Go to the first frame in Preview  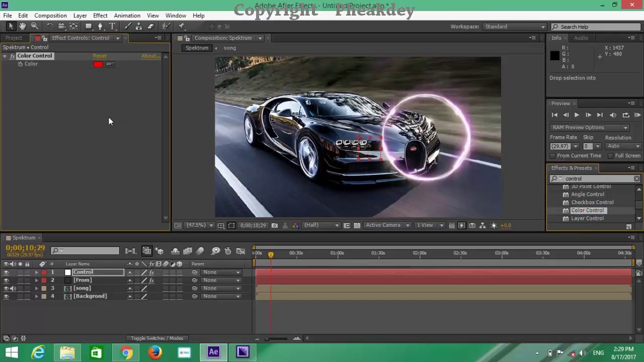[554, 115]
